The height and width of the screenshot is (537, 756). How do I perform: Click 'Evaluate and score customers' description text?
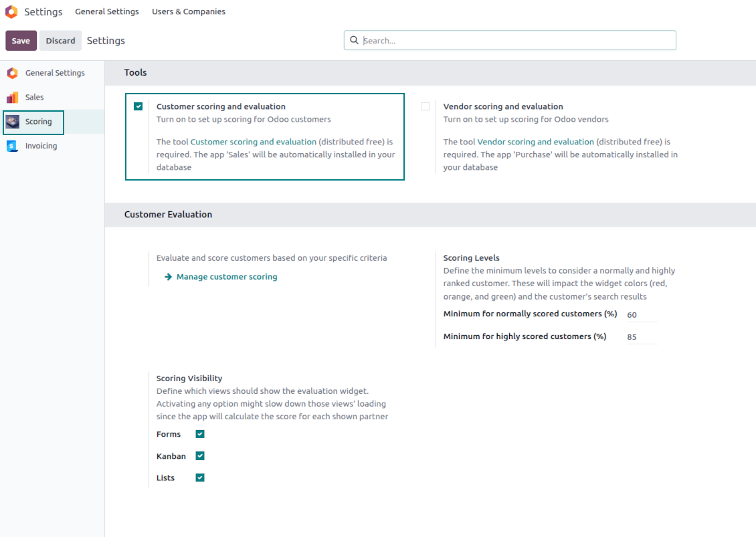pyautogui.click(x=272, y=258)
